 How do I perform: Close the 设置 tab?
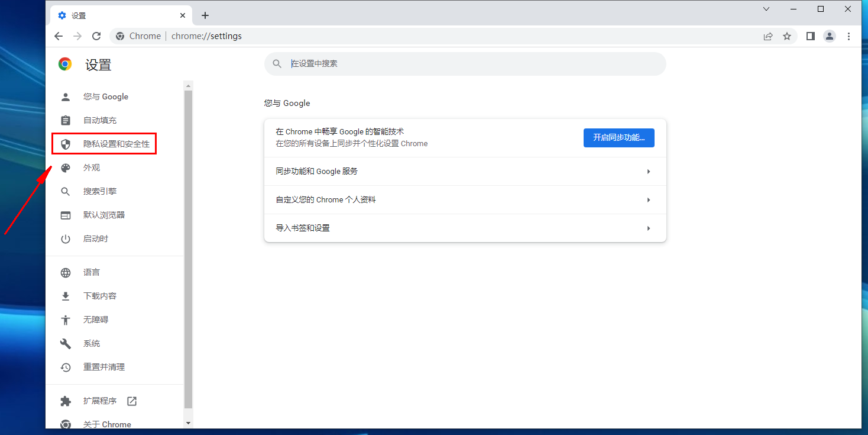[184, 15]
